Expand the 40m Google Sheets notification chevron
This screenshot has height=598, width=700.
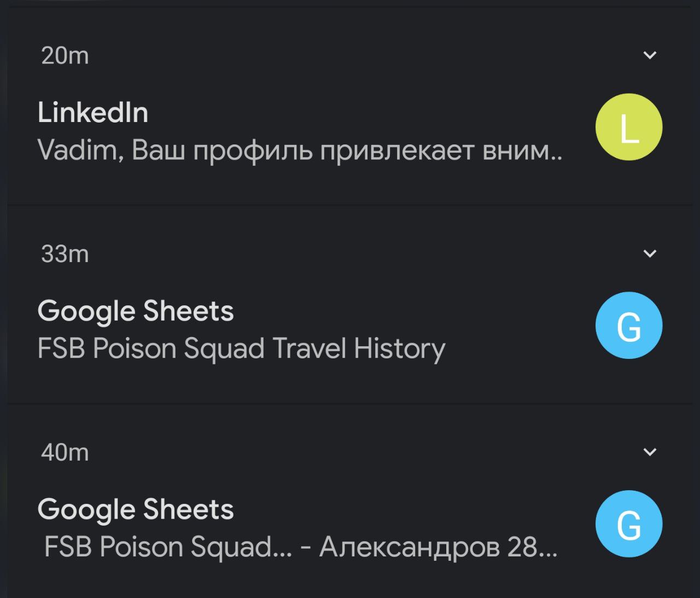(650, 452)
